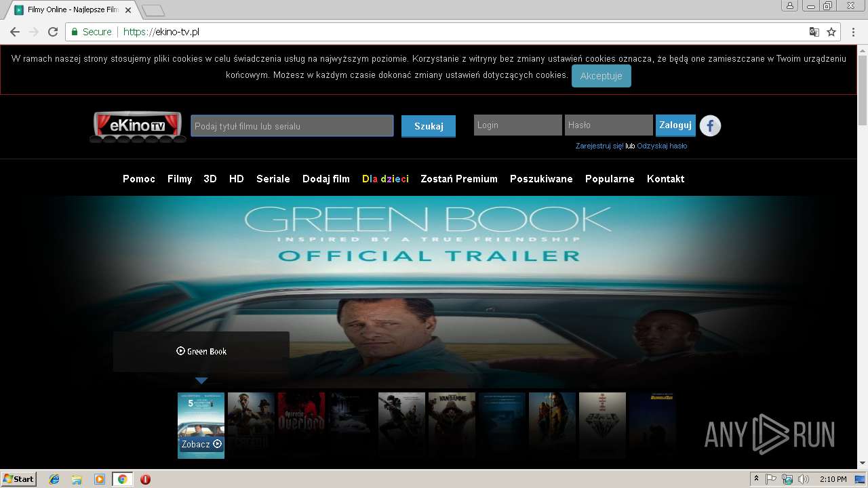Open the Windows Start button
Screen dimensions: 868x488
pyautogui.click(x=18, y=479)
